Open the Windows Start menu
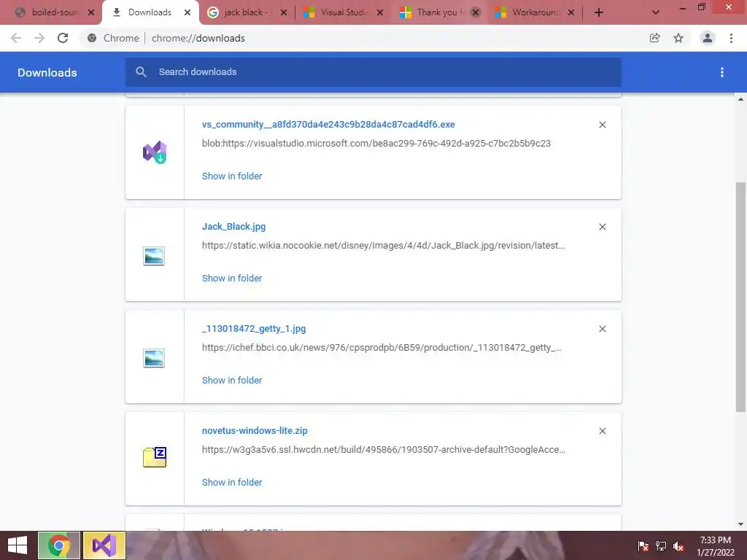The image size is (747, 560). tap(18, 545)
